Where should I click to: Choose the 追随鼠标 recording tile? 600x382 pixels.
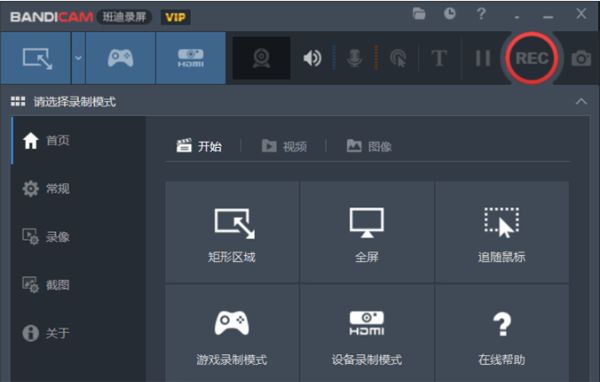(x=502, y=232)
